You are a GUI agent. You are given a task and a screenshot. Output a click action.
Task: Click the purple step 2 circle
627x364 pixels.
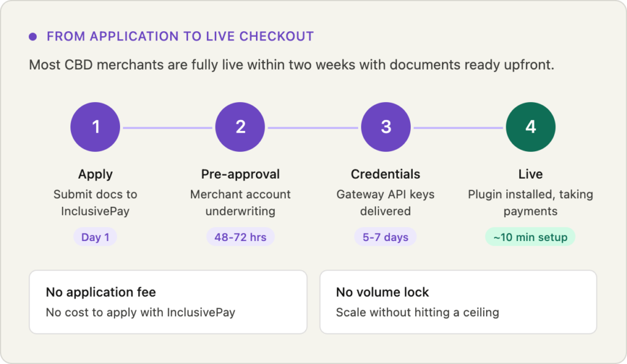coord(240,127)
